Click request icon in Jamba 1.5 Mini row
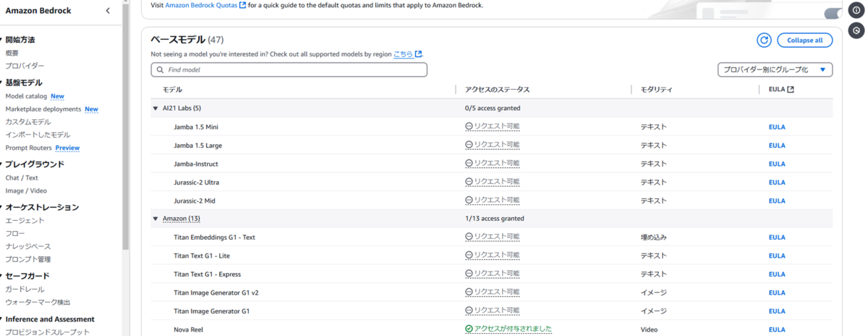The width and height of the screenshot is (868, 336). coord(469,127)
